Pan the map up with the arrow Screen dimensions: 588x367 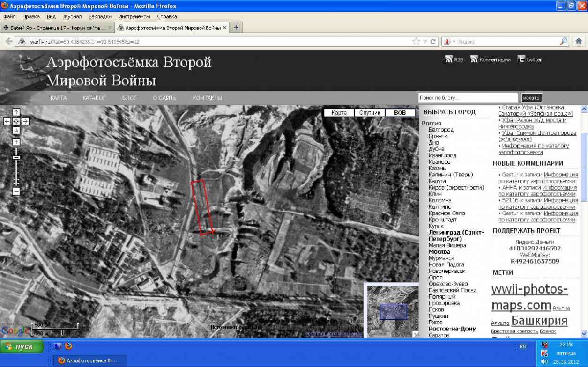tap(16, 112)
